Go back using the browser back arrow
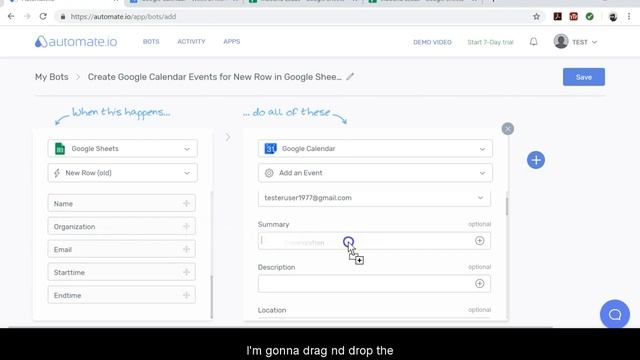 pos(11,17)
